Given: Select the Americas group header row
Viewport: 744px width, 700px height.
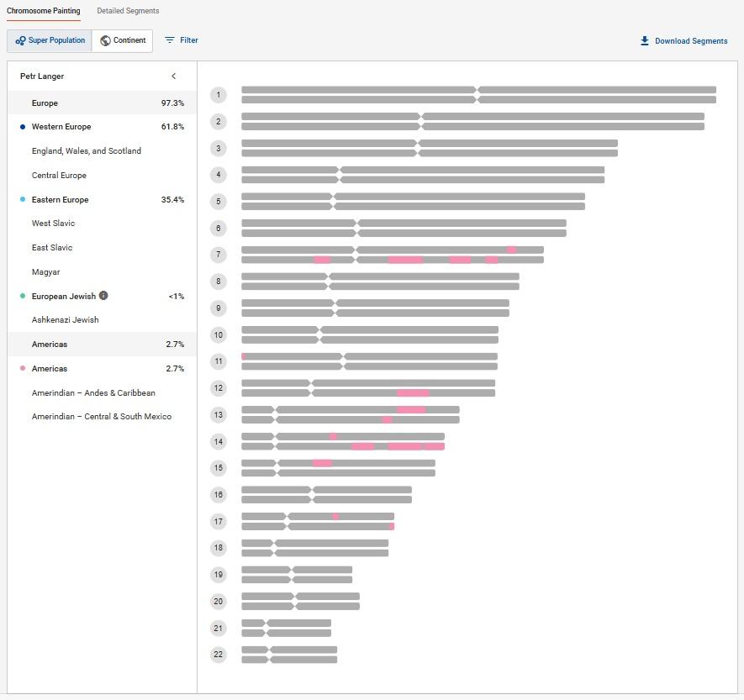Looking at the screenshot, I should tap(102, 345).
